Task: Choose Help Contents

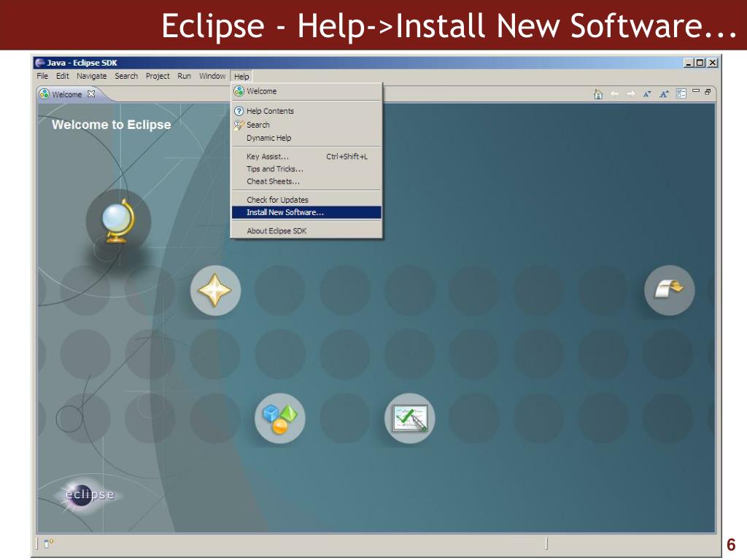Action: pos(306,111)
